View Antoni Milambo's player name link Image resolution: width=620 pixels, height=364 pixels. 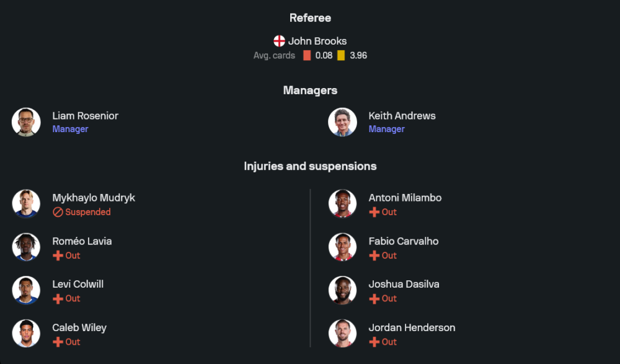point(405,198)
